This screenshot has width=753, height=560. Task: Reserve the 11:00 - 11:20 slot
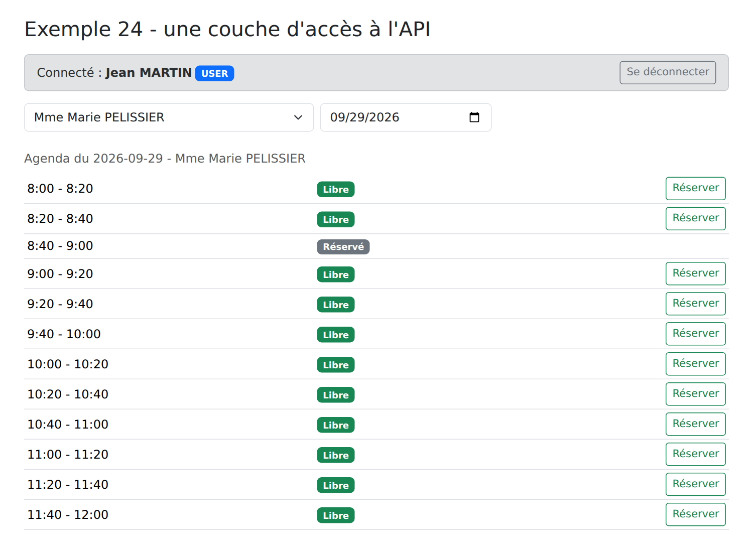click(696, 454)
